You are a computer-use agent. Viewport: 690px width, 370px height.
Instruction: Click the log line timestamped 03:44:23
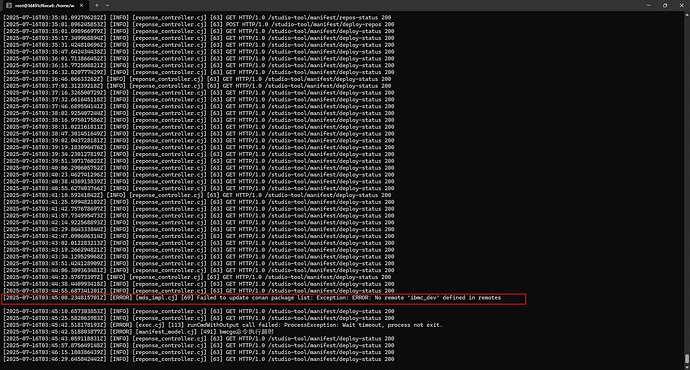click(197, 277)
